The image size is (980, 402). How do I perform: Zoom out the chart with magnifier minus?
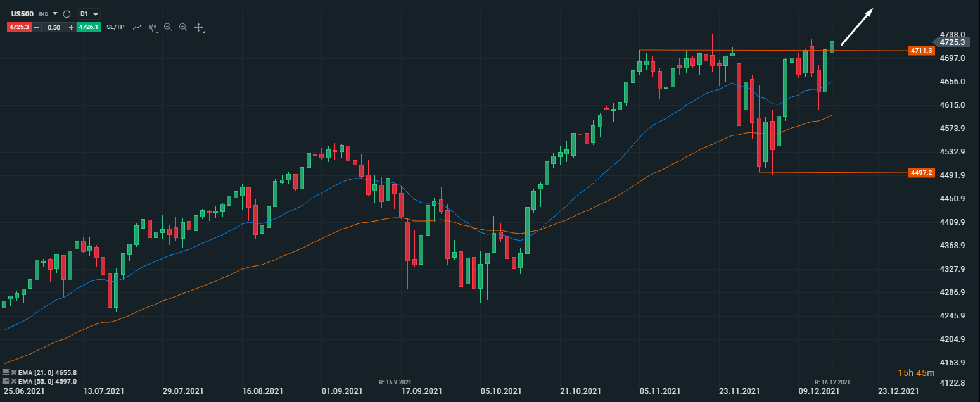pos(168,27)
